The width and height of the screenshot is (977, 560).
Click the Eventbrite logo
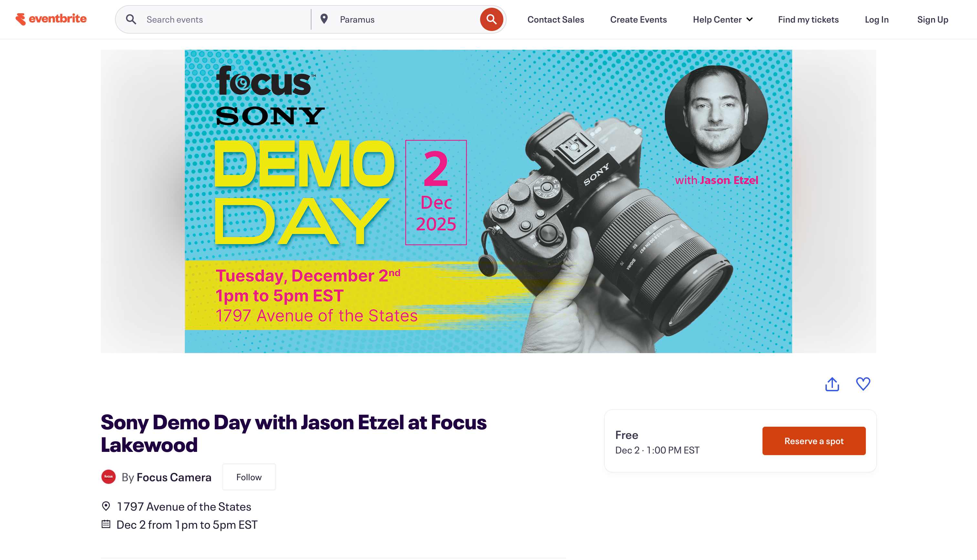(x=51, y=19)
